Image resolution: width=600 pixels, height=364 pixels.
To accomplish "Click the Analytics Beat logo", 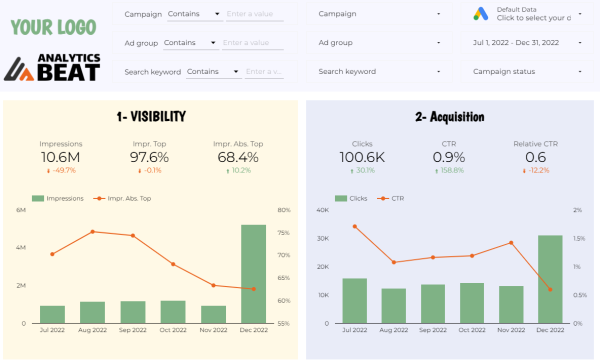I will click(x=52, y=68).
